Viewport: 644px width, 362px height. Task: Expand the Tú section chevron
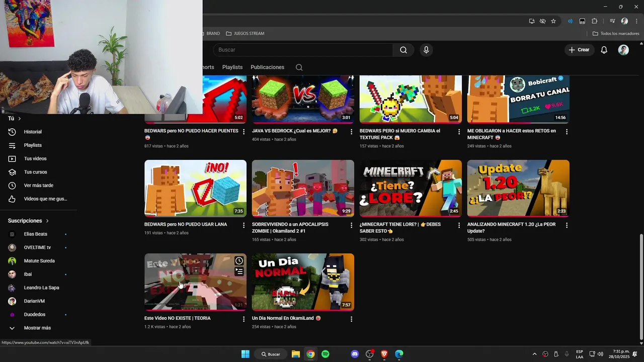[19, 119]
